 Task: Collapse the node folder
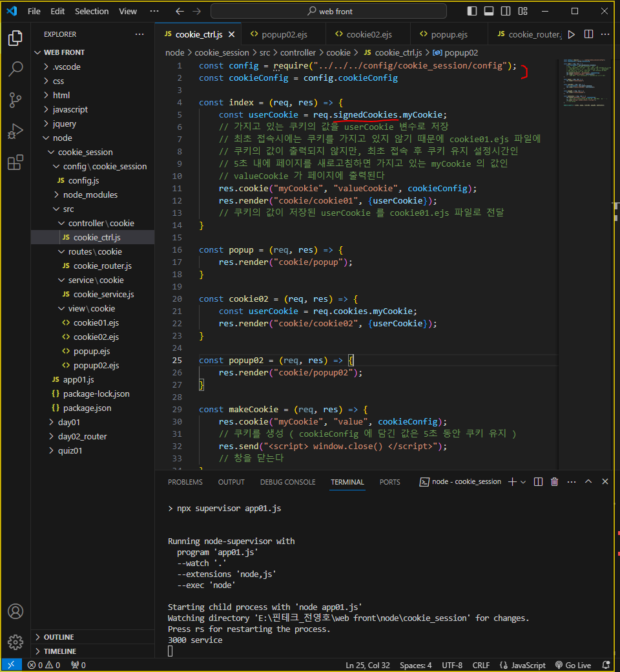(93, 138)
